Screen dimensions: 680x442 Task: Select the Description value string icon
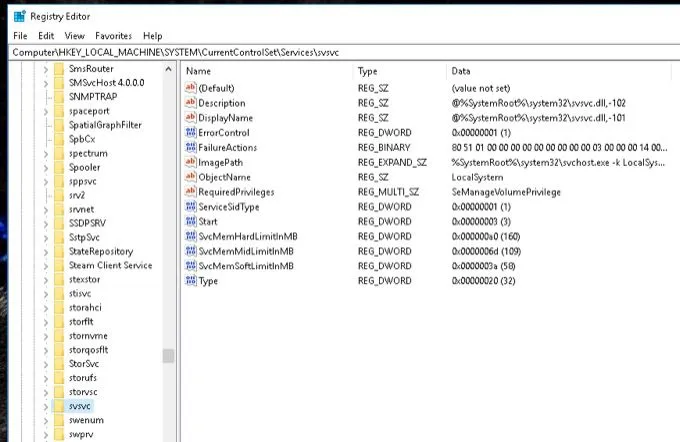(x=190, y=103)
